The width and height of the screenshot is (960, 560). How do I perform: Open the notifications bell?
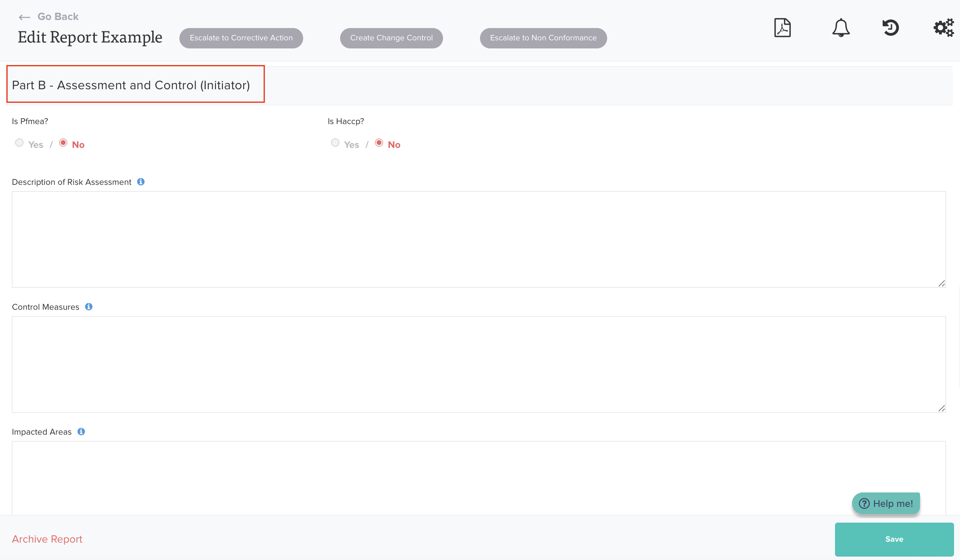pyautogui.click(x=841, y=28)
